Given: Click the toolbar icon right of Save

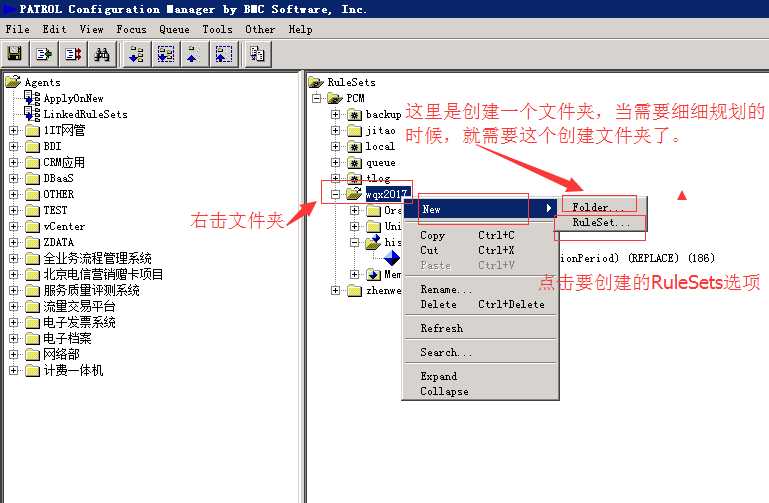Looking at the screenshot, I should 44,54.
